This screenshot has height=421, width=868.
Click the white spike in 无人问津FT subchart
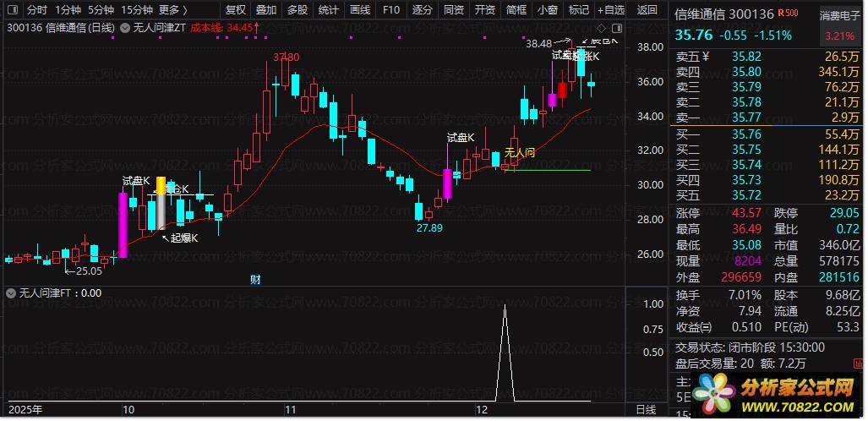(505, 353)
